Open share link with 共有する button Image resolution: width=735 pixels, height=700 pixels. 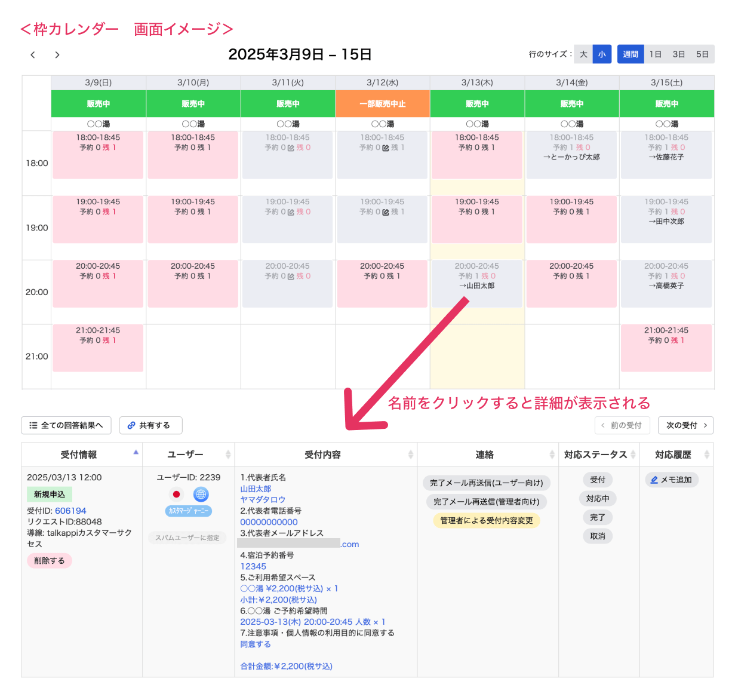pos(150,425)
